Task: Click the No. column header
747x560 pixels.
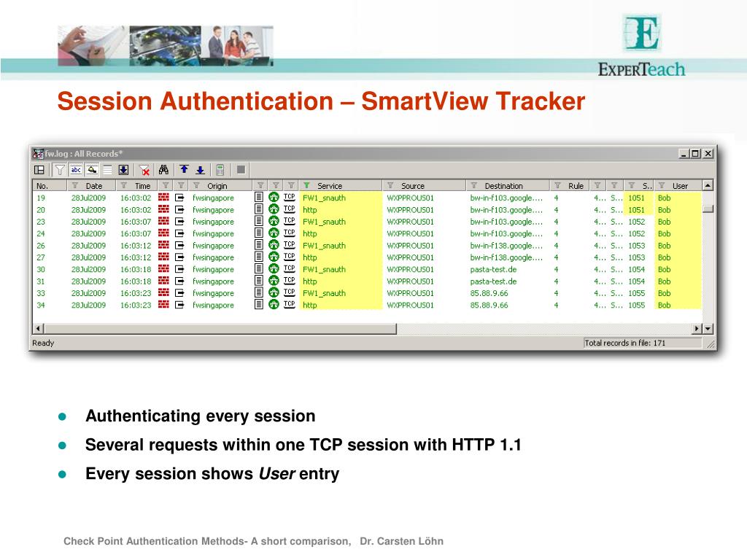Action: click(x=50, y=186)
